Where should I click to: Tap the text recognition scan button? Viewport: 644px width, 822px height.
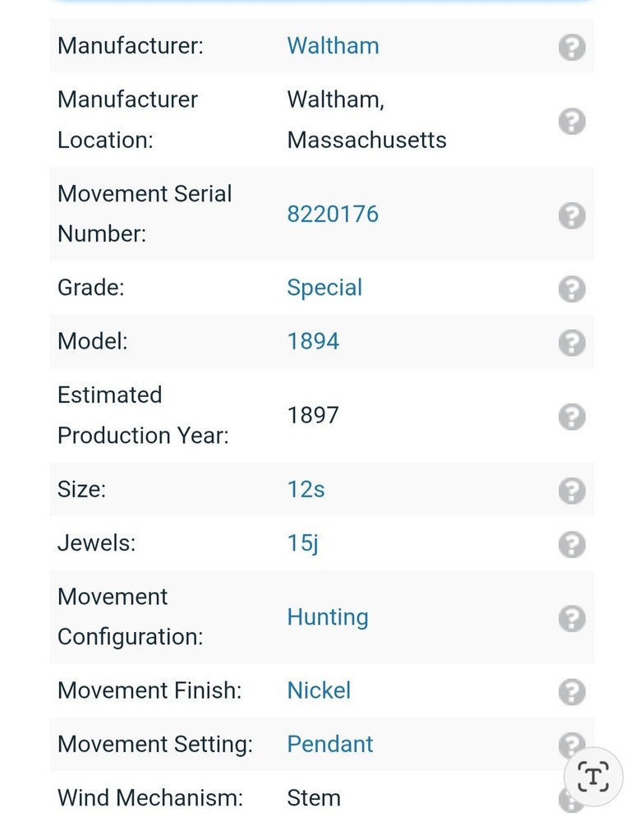point(593,777)
